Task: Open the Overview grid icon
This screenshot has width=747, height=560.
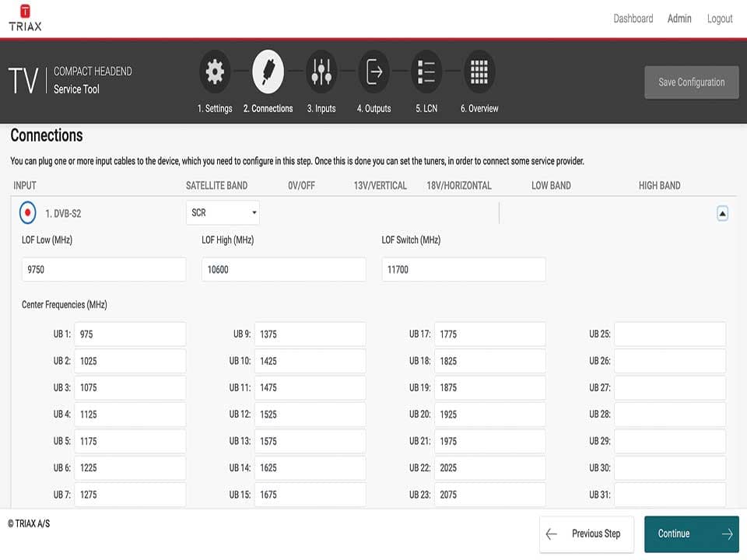Action: [x=479, y=72]
